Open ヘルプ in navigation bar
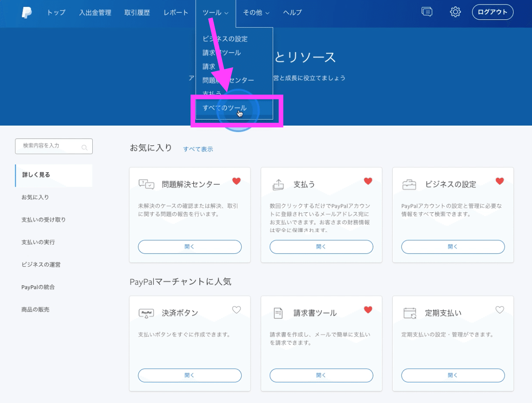The height and width of the screenshot is (403, 532). [293, 12]
